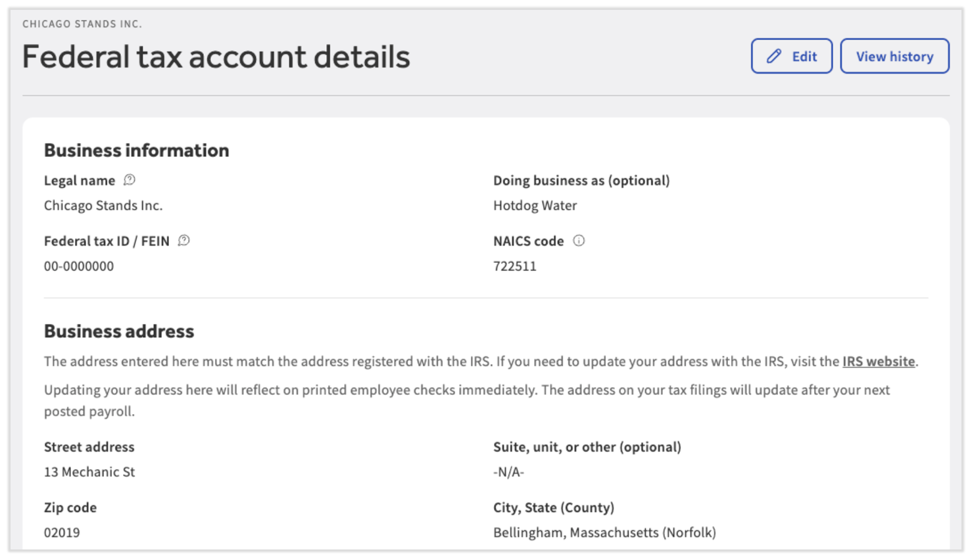972x560 pixels.
Task: Click the Hotdog Water DBA value
Action: point(535,206)
